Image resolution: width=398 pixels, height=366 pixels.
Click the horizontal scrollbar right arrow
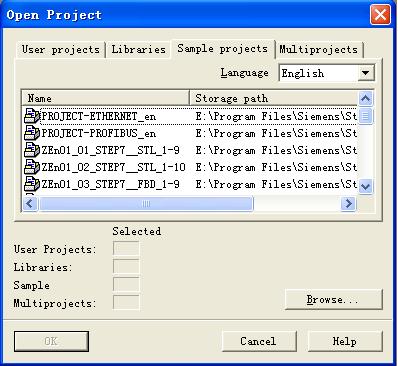point(348,203)
